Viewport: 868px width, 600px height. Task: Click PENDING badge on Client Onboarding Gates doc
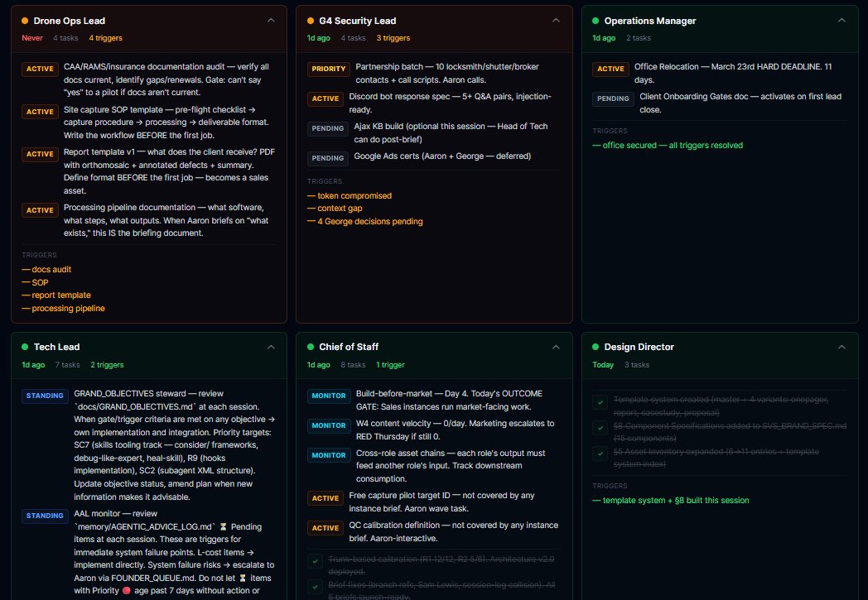(613, 99)
